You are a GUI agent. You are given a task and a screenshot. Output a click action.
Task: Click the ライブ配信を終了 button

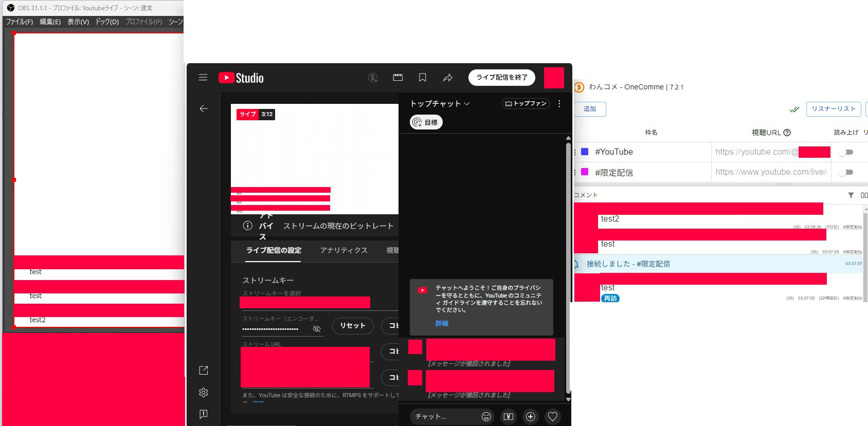(x=502, y=78)
